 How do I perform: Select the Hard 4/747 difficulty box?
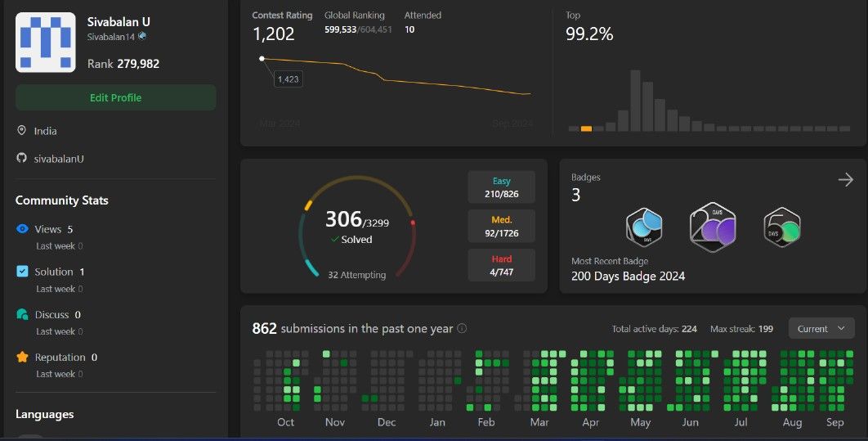pos(502,265)
